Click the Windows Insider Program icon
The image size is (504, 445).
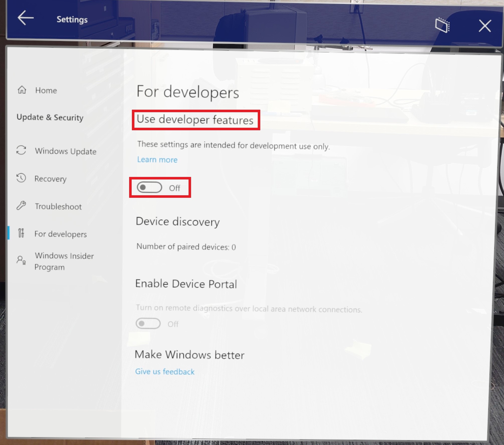click(24, 261)
